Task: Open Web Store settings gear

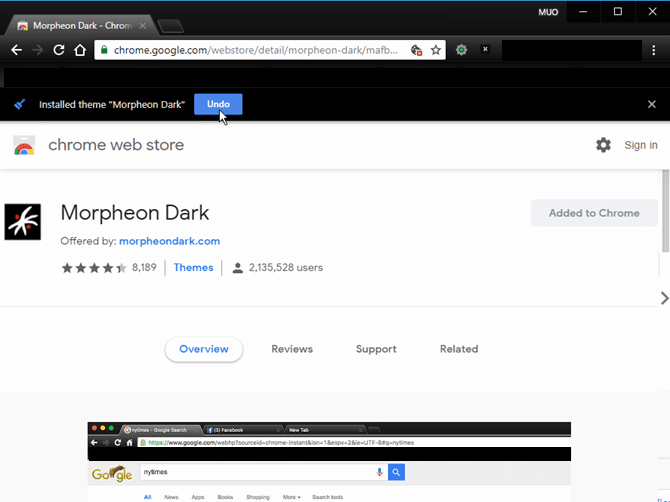Action: [x=603, y=145]
